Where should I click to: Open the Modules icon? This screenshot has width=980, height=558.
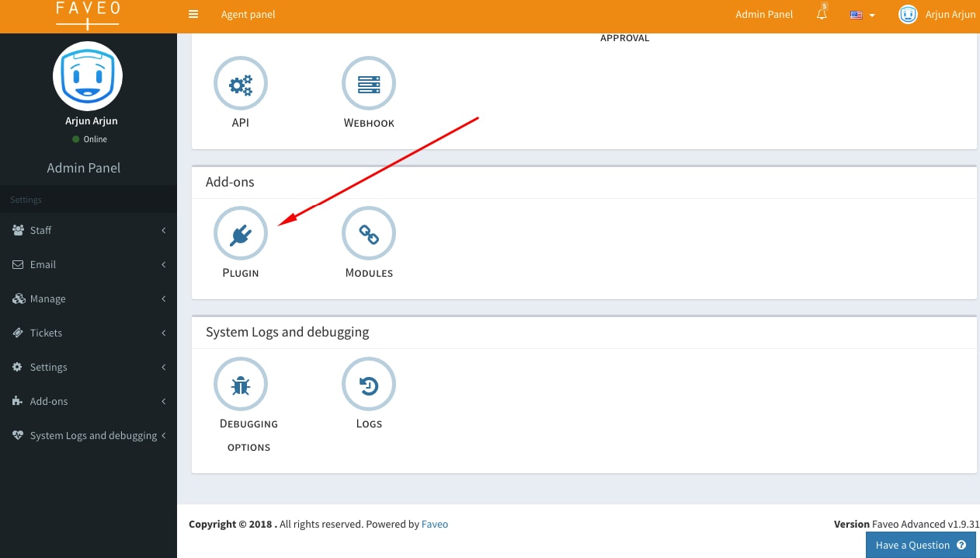point(369,233)
